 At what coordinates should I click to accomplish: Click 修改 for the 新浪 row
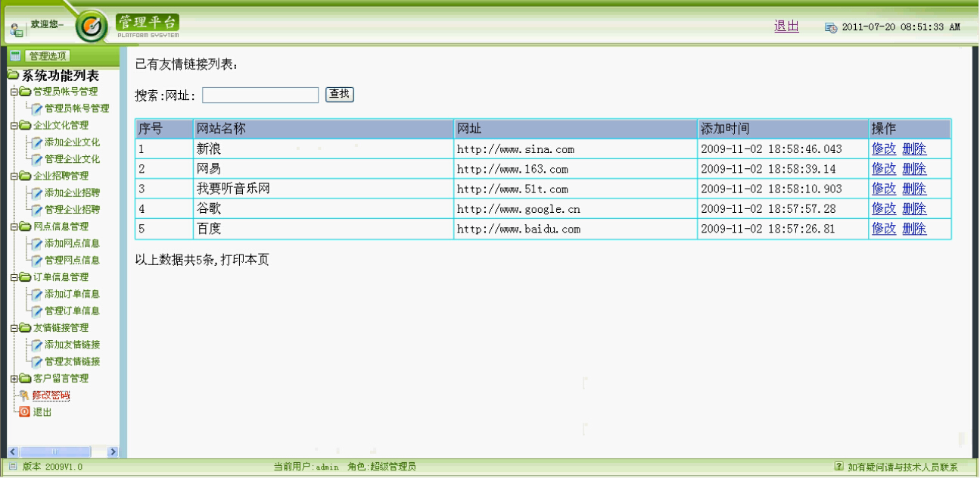[884, 148]
